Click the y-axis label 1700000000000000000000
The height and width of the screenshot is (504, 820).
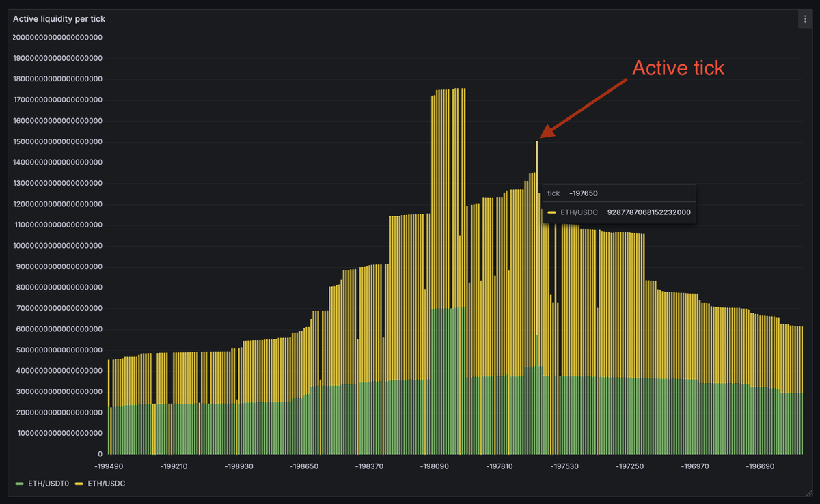[x=58, y=100]
